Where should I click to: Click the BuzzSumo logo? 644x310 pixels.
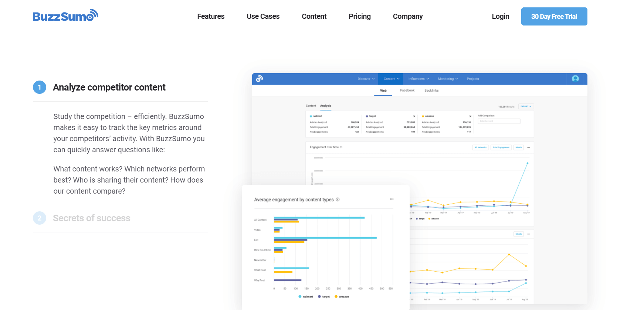tap(65, 16)
